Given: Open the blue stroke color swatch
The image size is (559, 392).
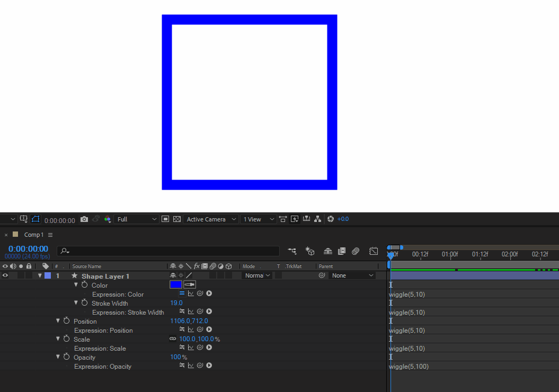Looking at the screenshot, I should pyautogui.click(x=176, y=284).
